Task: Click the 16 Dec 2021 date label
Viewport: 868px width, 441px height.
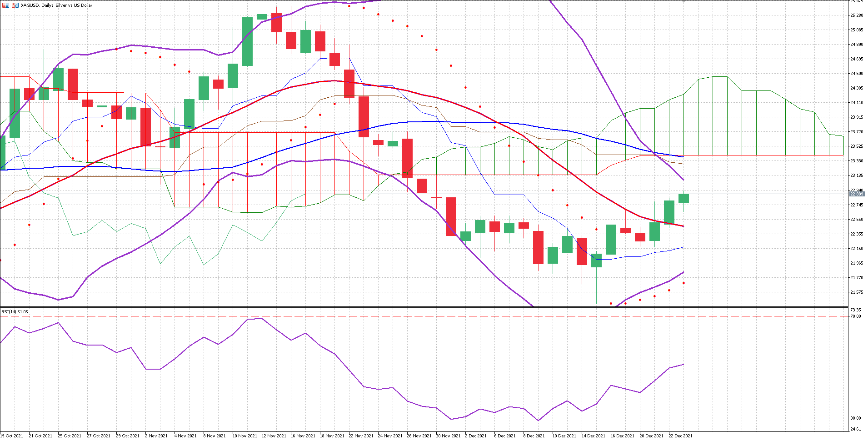Action: [622, 436]
